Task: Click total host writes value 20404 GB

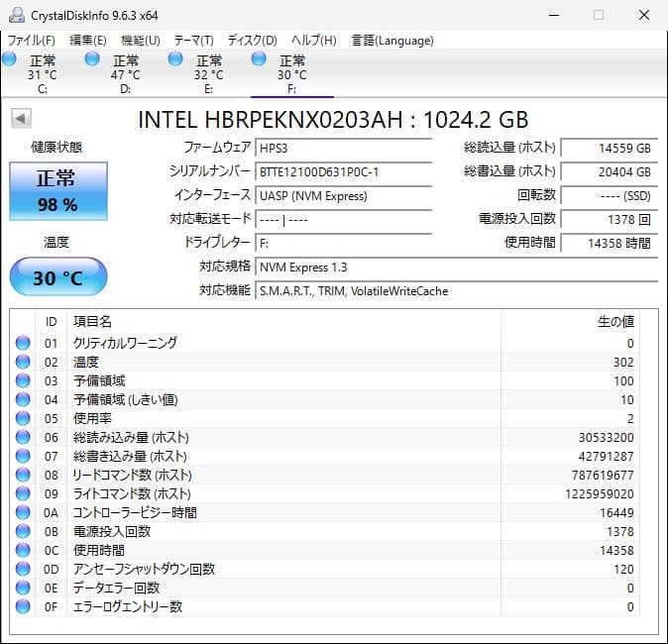Action: coord(610,172)
